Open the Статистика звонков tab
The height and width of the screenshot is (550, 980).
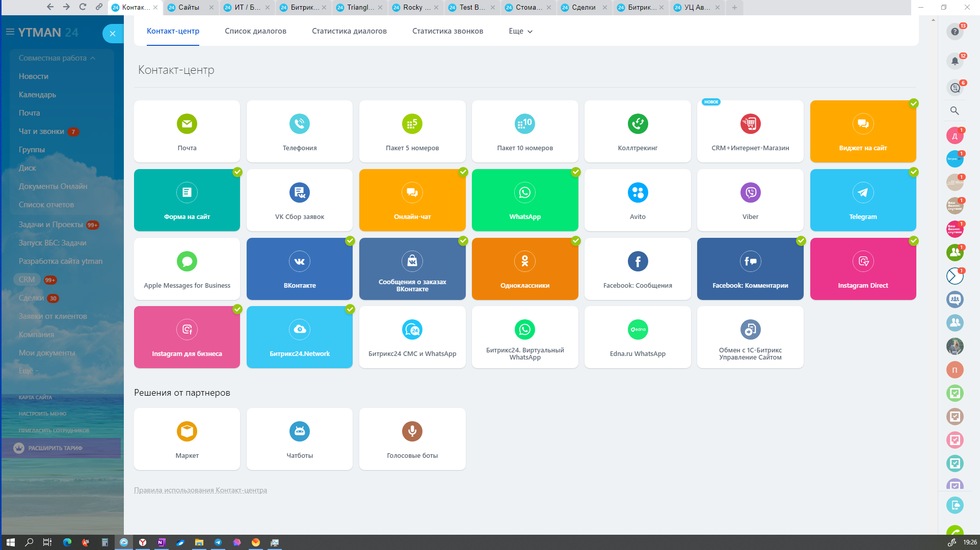(447, 31)
